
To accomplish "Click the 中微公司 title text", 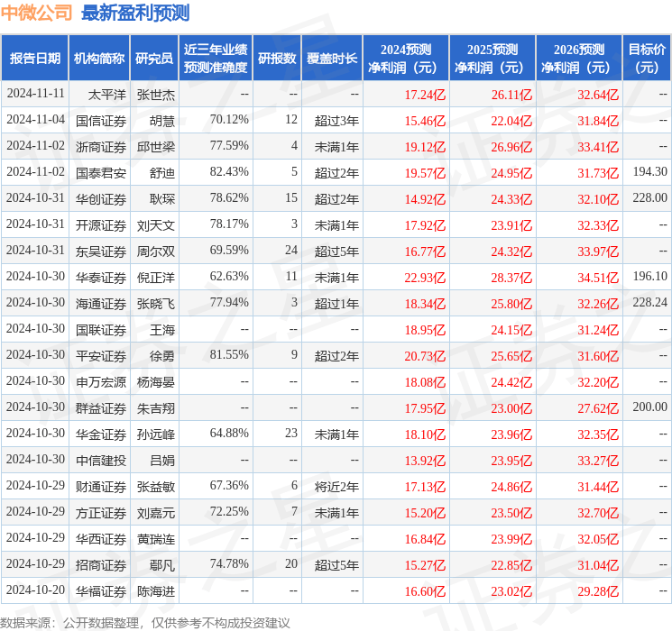I will 37,13.
